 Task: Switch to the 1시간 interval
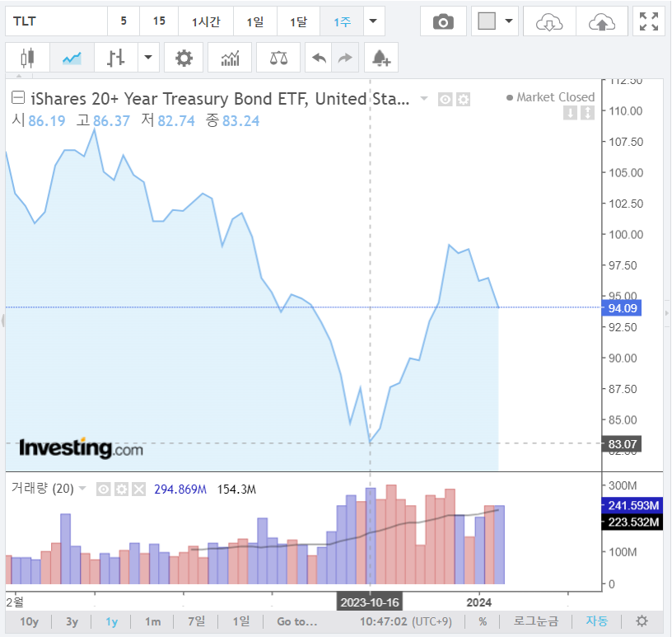(206, 21)
